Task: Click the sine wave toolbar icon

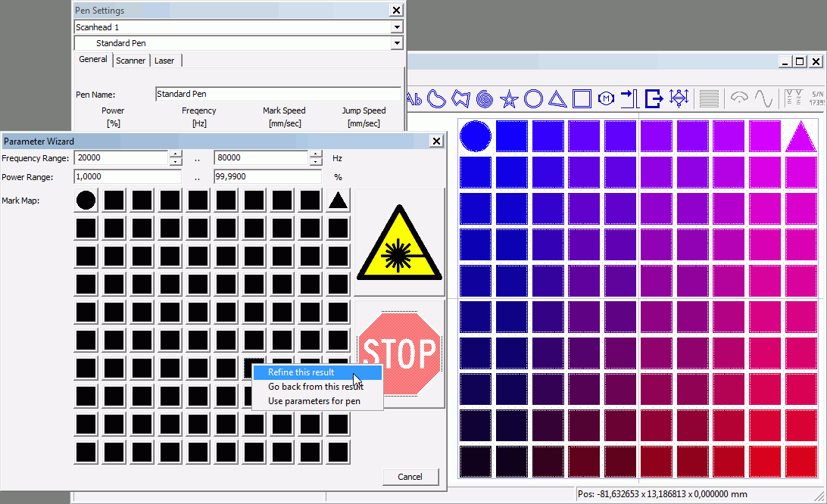Action: click(763, 98)
